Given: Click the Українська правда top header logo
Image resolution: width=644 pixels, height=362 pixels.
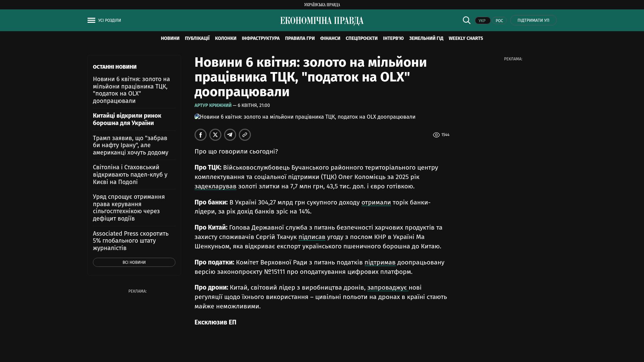Looking at the screenshot, I should [x=322, y=5].
